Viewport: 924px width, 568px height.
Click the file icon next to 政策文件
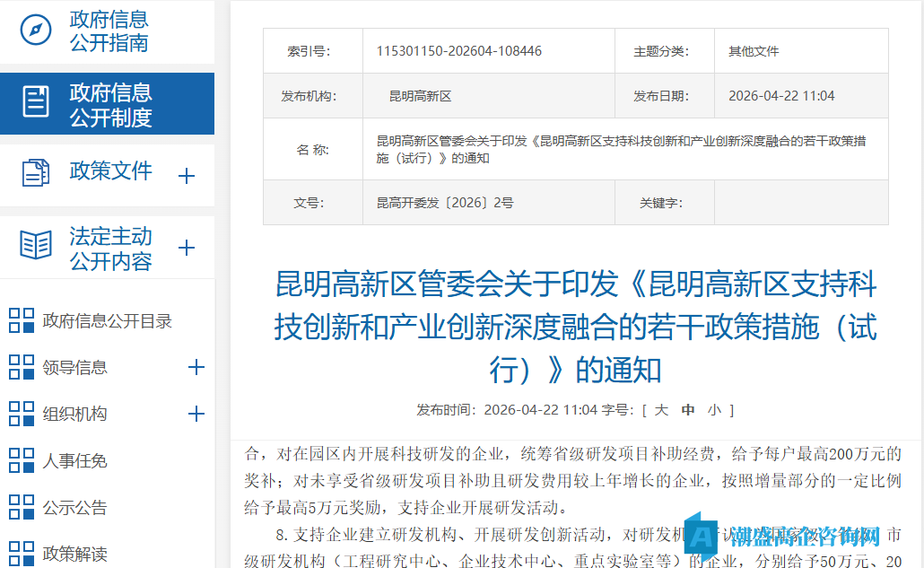click(x=36, y=171)
